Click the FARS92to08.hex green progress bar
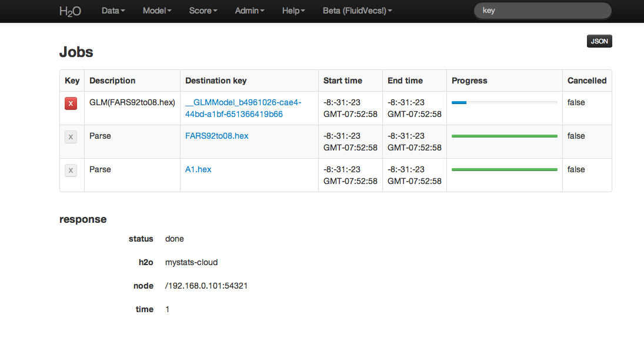644x358 pixels. [504, 136]
